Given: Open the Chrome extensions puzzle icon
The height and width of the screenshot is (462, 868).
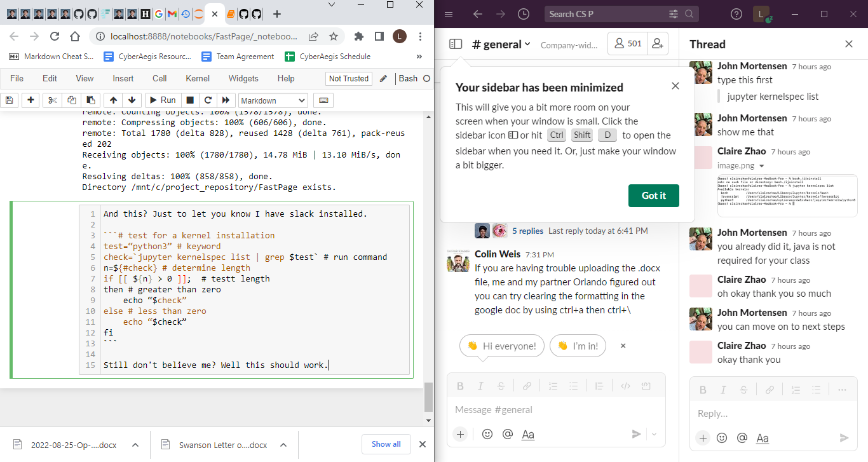Looking at the screenshot, I should (x=359, y=36).
